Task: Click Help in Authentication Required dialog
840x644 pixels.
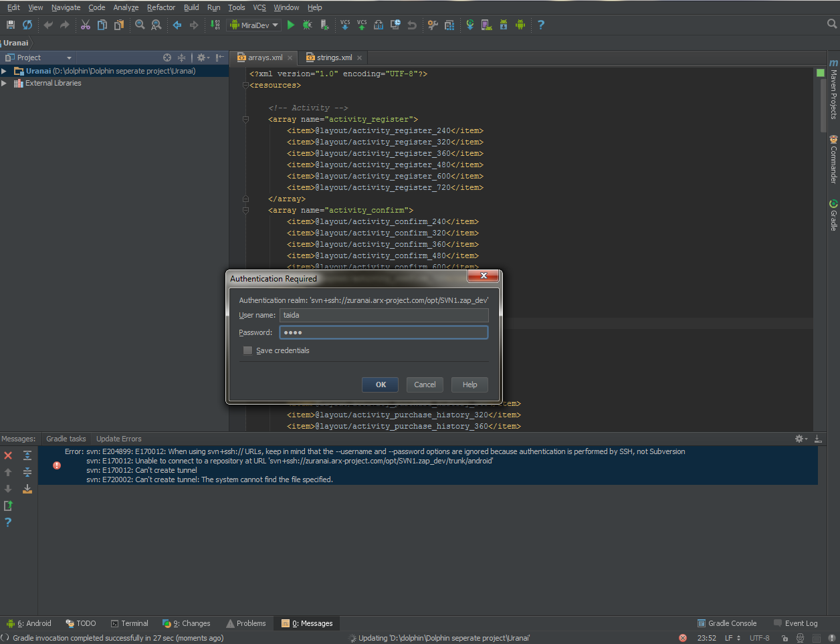Action: (x=469, y=385)
